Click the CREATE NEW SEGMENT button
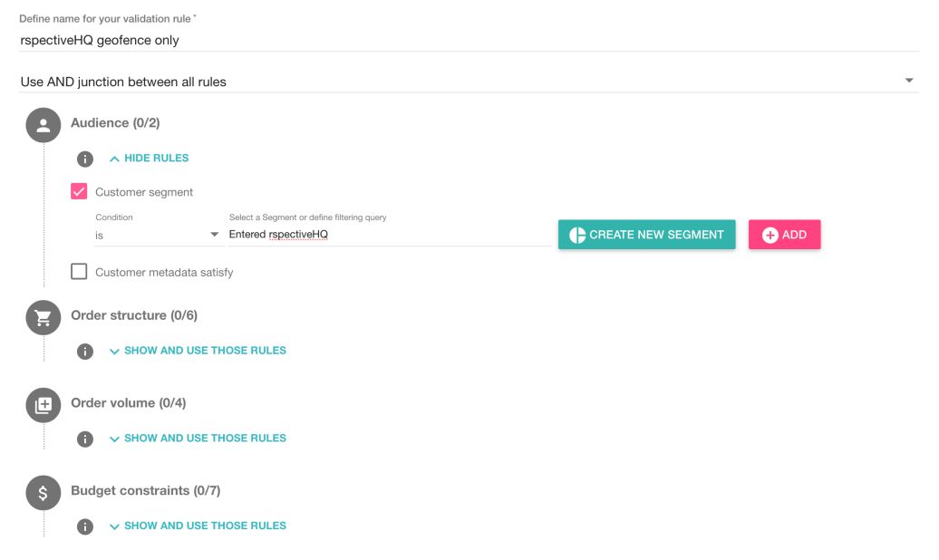 [x=646, y=235]
